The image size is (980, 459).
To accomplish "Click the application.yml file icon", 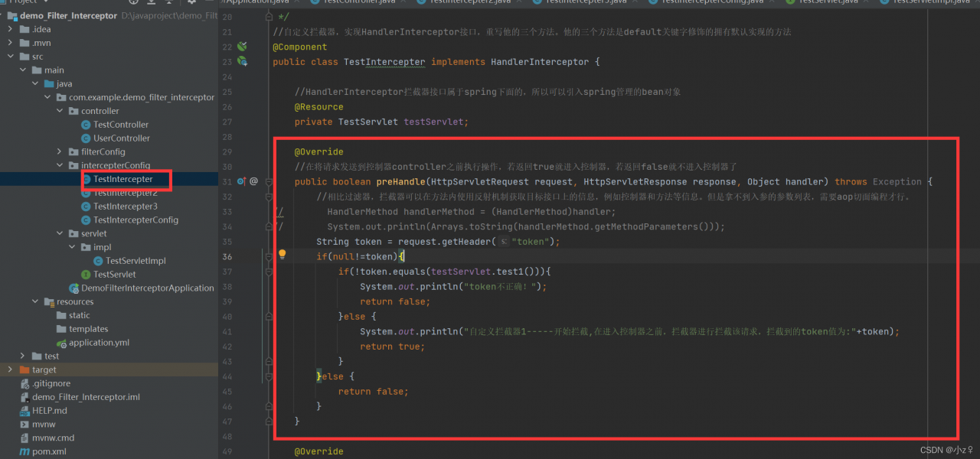I will 61,343.
